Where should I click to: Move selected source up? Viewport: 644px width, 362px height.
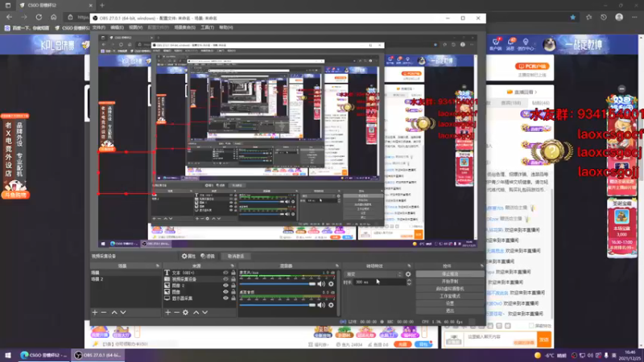pos(196,313)
